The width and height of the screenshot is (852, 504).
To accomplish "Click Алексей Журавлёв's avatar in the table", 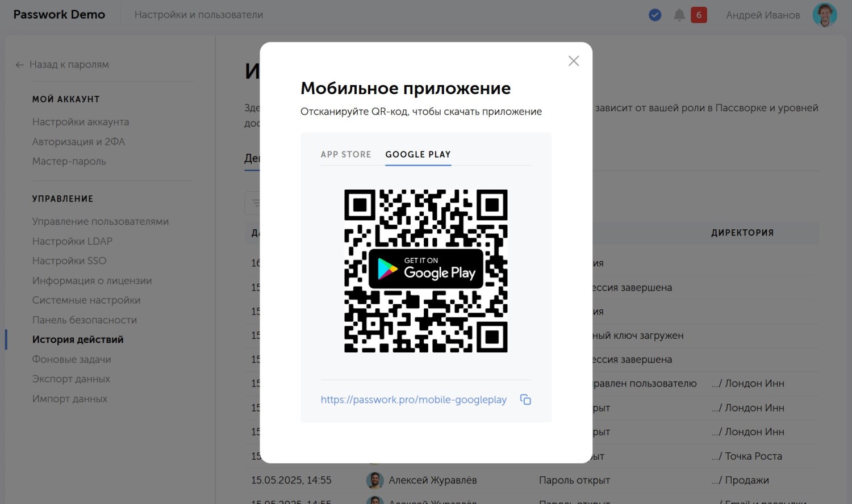I will click(x=375, y=480).
